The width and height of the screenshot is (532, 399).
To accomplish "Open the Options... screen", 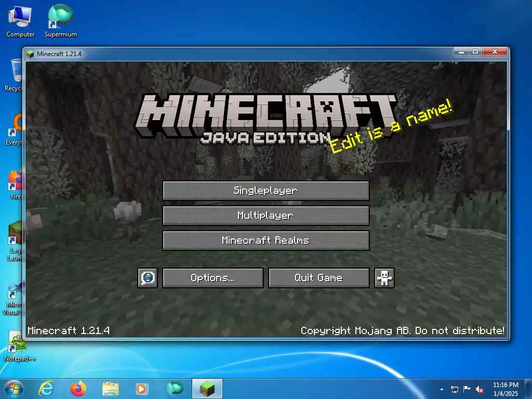I will (x=212, y=278).
